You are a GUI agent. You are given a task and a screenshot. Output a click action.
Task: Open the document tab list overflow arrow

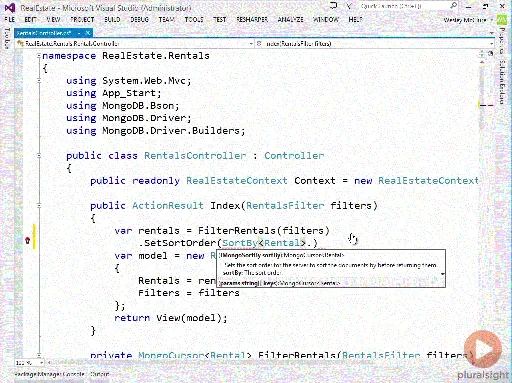(x=492, y=33)
